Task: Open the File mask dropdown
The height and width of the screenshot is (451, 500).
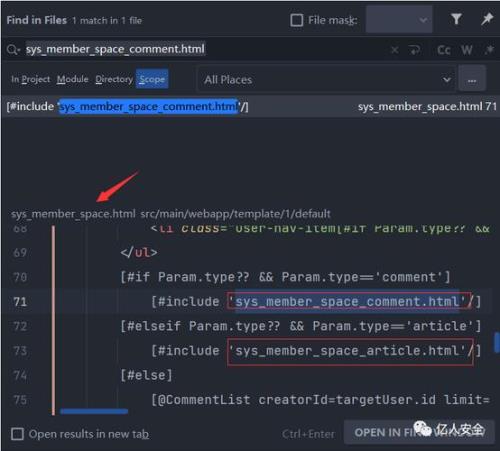Action: click(x=399, y=20)
